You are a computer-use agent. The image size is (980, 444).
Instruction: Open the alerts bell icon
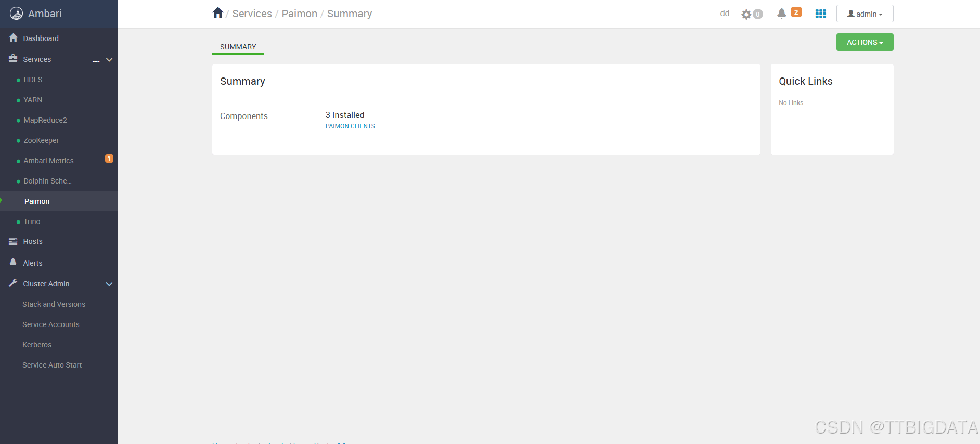tap(781, 14)
